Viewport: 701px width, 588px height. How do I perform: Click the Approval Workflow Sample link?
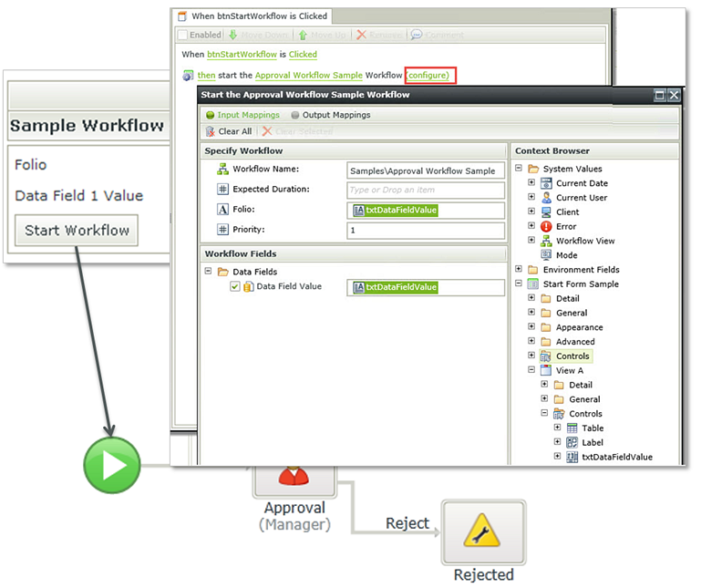308,76
